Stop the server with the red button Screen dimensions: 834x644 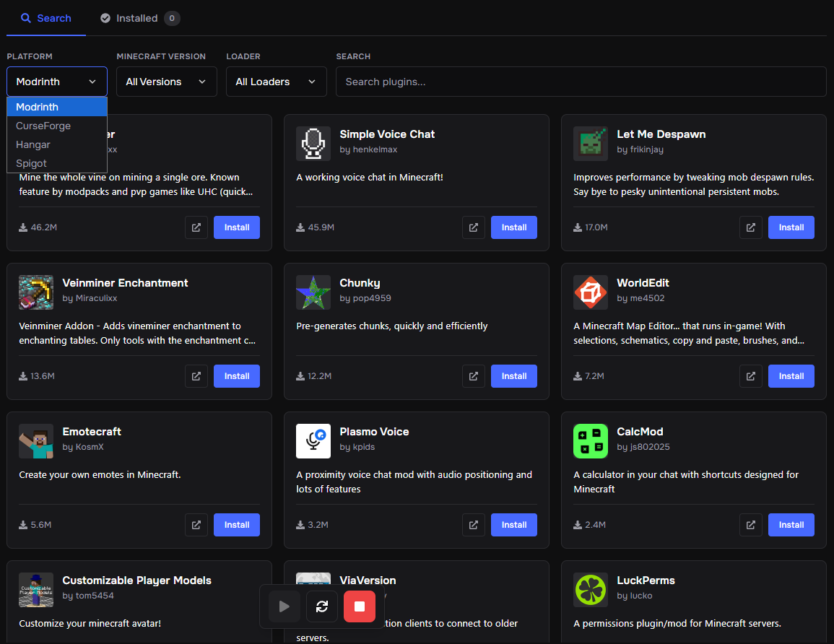coord(360,606)
